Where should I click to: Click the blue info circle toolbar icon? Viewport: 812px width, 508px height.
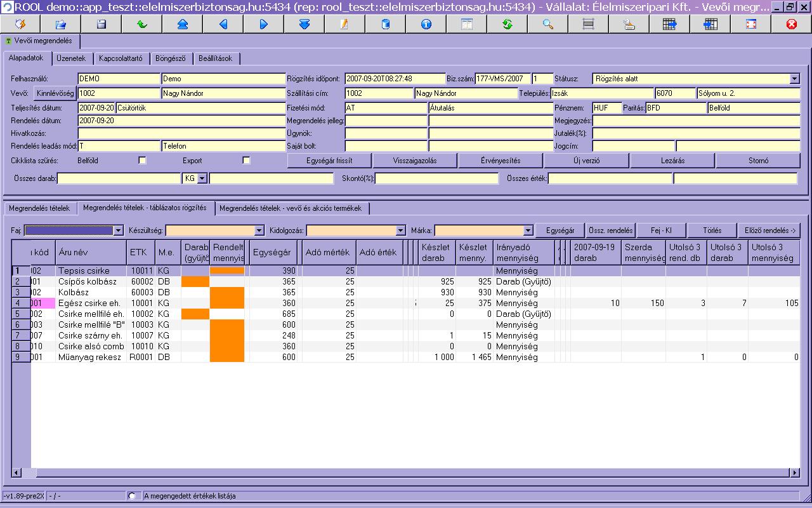tap(426, 24)
